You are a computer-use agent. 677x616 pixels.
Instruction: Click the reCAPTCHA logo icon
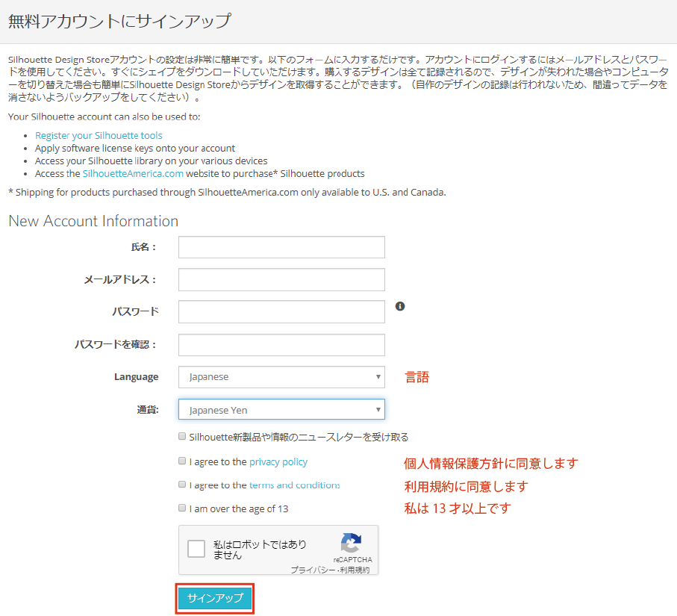click(351, 544)
